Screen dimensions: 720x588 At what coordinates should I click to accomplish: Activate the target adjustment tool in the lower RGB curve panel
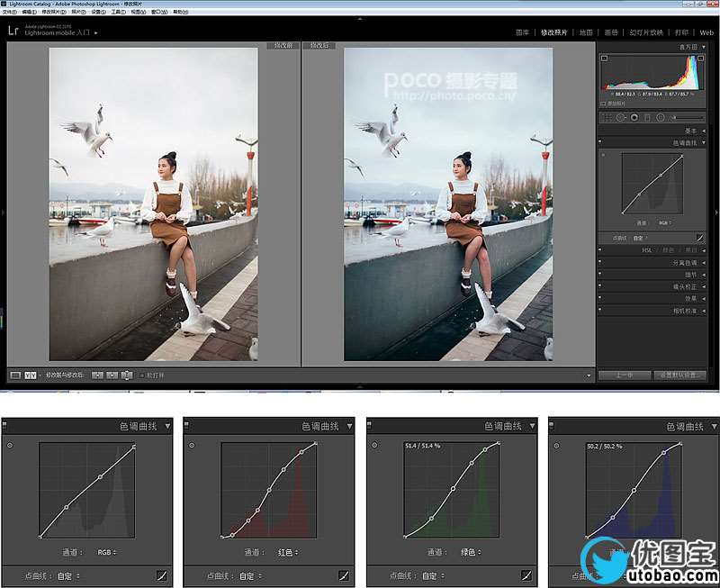click(x=10, y=445)
